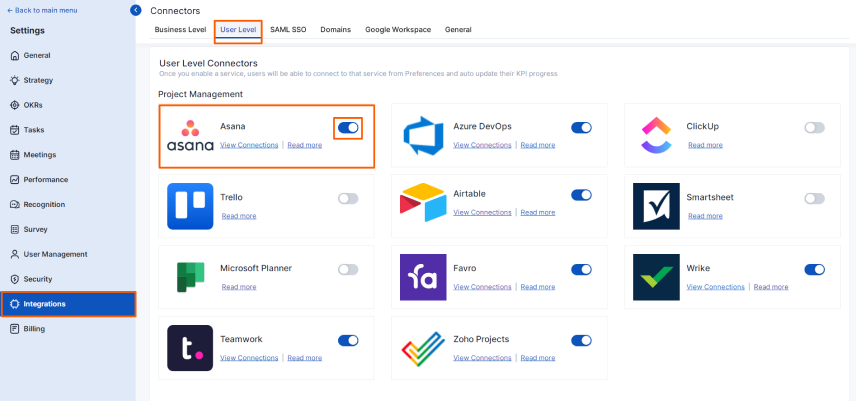Click the Airtable logo
The image size is (856, 401).
click(x=423, y=202)
